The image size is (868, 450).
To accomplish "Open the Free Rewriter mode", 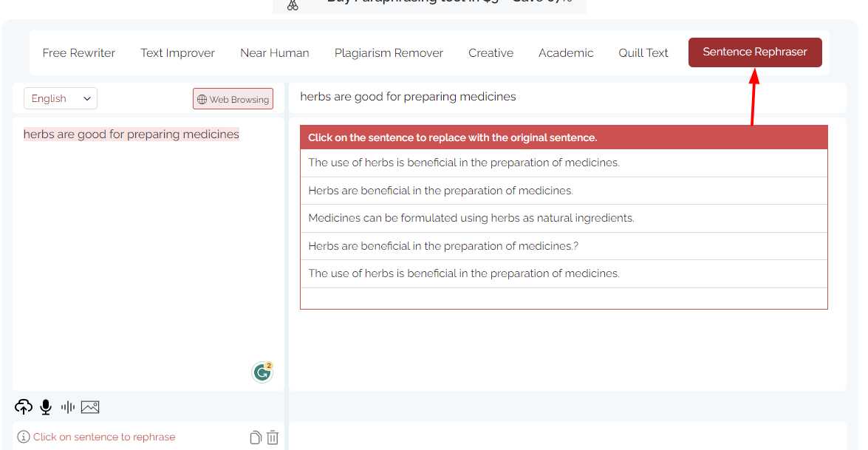I will click(78, 53).
